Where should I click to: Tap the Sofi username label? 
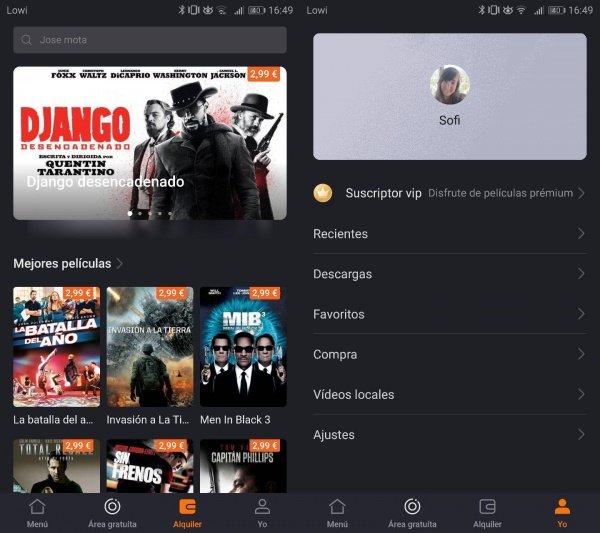450,120
